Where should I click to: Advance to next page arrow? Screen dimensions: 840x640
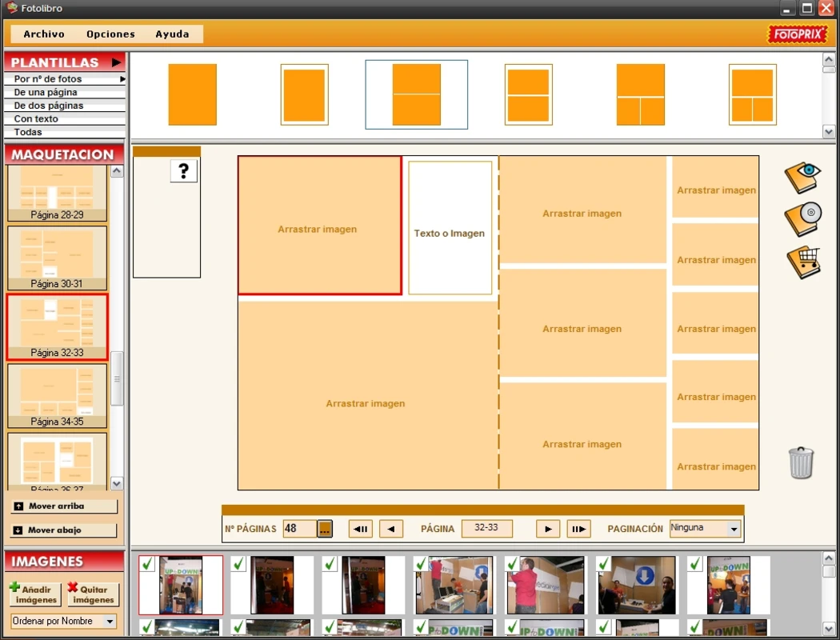pos(547,529)
